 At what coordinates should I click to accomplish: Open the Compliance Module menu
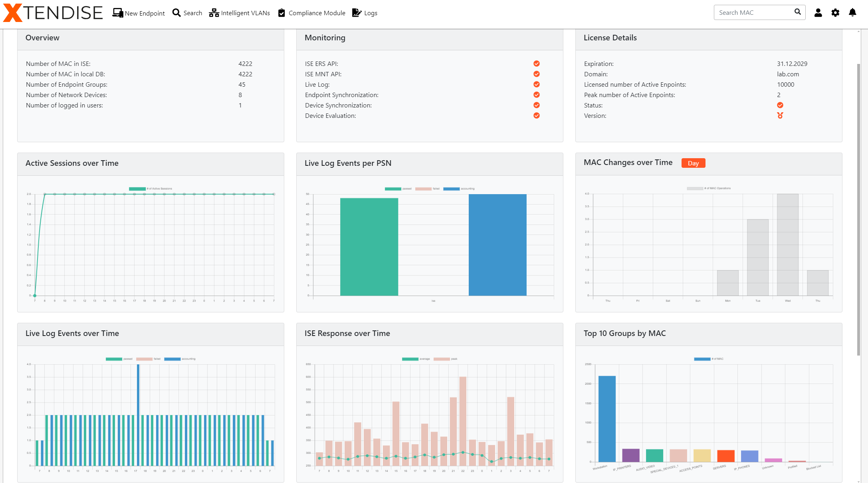317,13
